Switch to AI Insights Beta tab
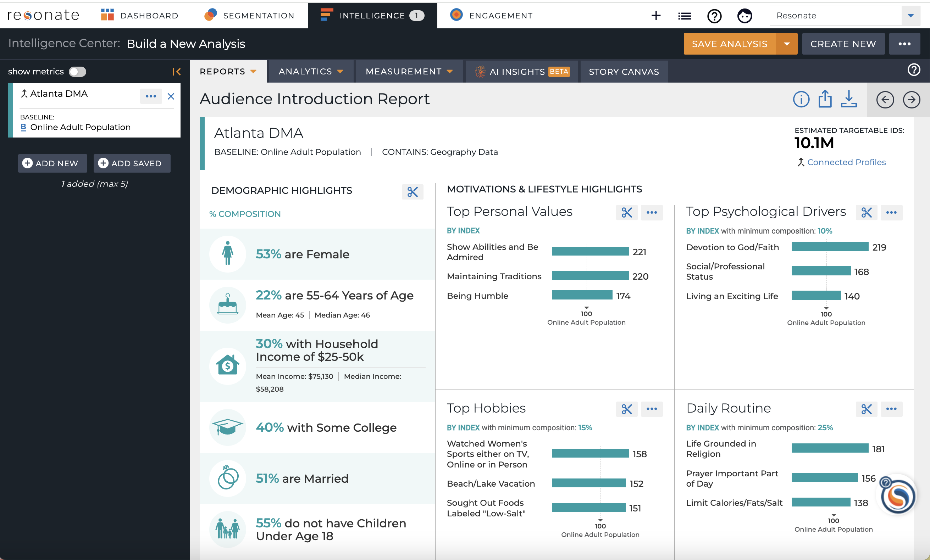930x560 pixels. click(522, 72)
